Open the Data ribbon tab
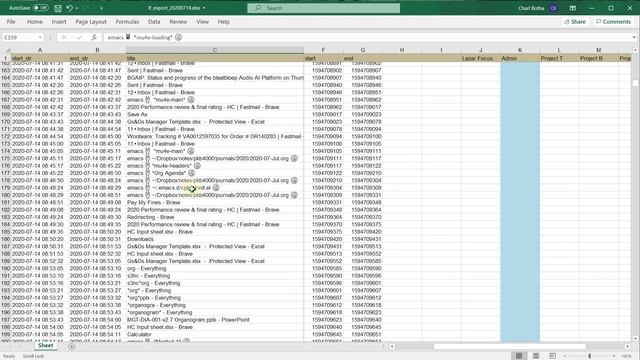This screenshot has height=360, width=640. pos(154,22)
